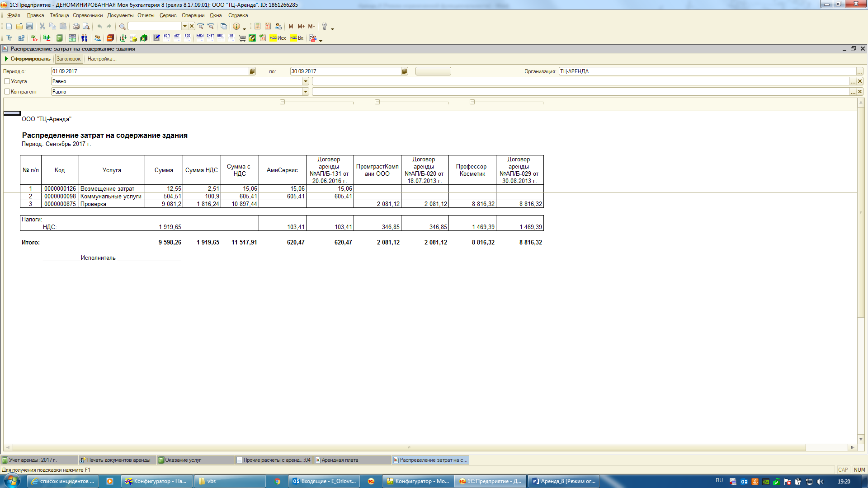Click the Print icon in toolbar
Screen dimensions: 868x488
pos(76,26)
